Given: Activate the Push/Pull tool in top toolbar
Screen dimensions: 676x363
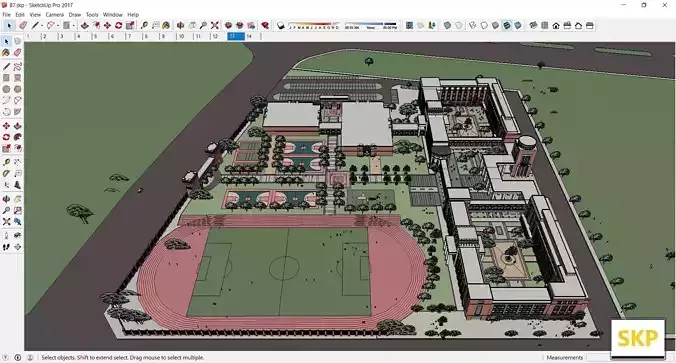Looking at the screenshot, I should point(84,25).
